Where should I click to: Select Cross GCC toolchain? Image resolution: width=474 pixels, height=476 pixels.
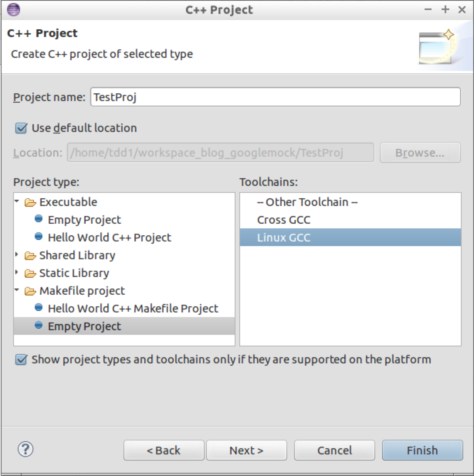tap(284, 220)
